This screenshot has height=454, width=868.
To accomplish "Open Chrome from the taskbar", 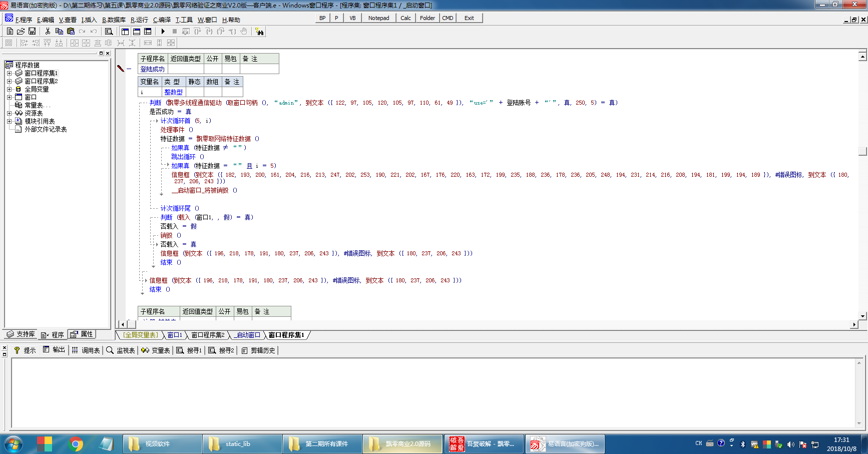I will (76, 444).
